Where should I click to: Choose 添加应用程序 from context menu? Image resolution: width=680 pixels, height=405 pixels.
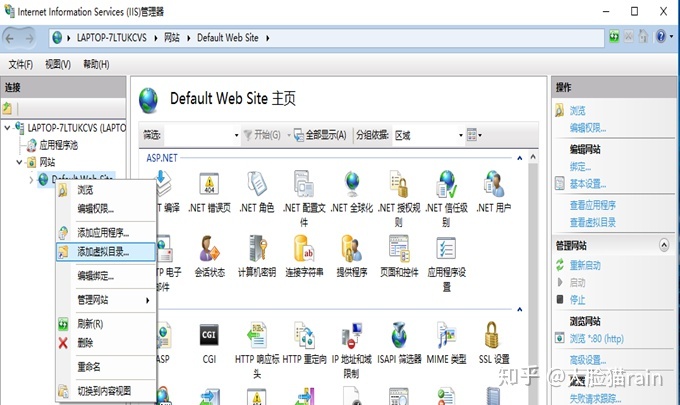[x=106, y=233]
